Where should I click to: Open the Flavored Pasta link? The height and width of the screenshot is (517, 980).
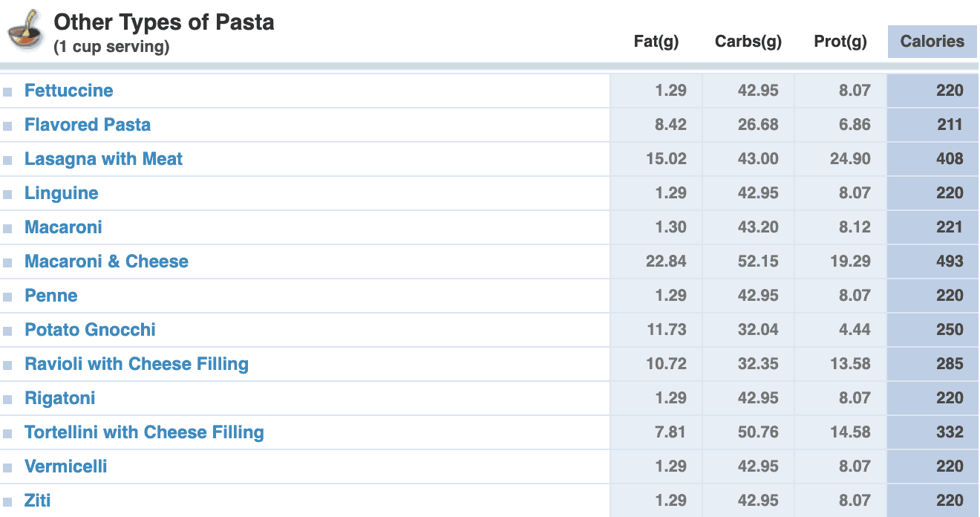87,125
